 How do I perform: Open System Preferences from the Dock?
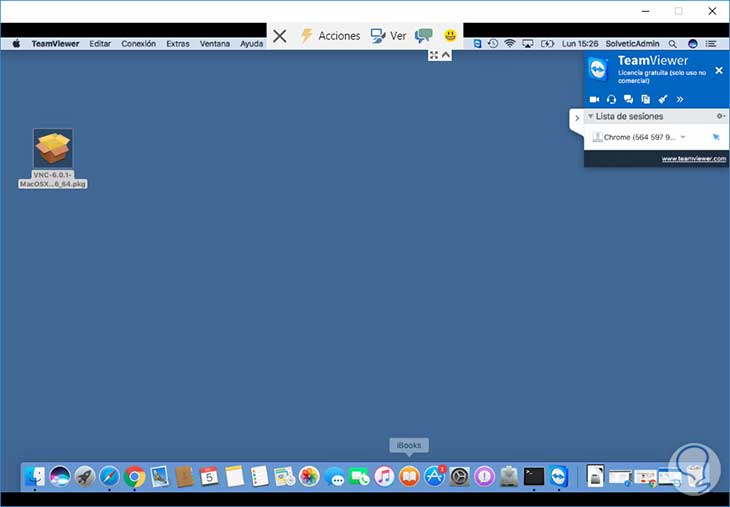[460, 476]
